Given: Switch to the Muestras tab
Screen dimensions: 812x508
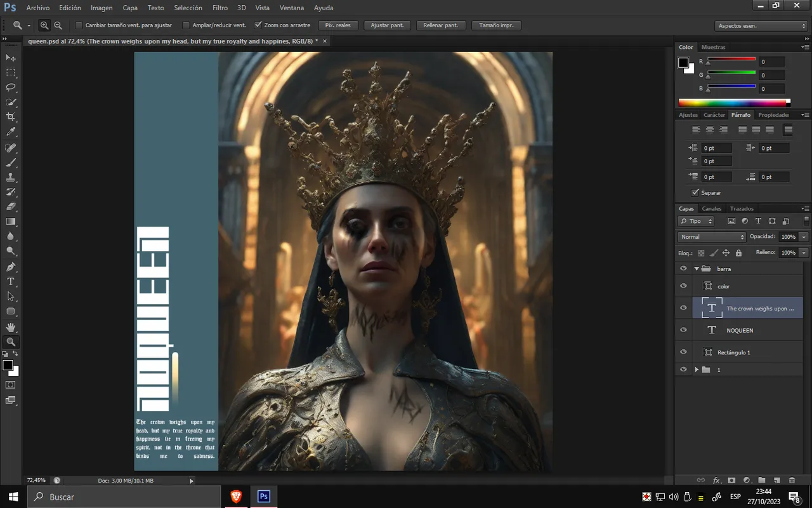Looking at the screenshot, I should click(x=714, y=47).
